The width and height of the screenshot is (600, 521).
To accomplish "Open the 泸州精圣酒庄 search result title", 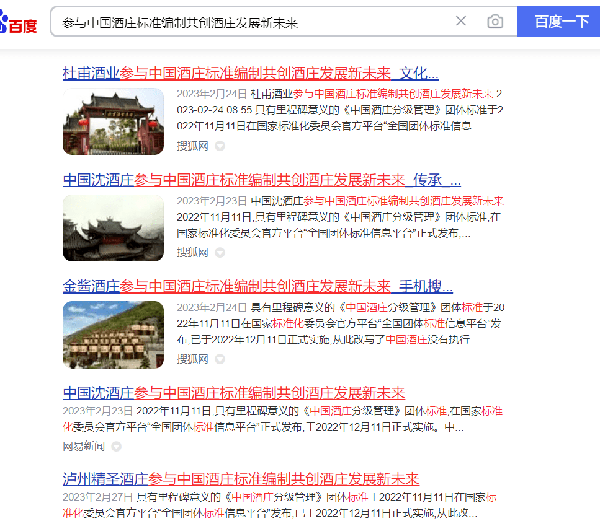I will coord(241,478).
